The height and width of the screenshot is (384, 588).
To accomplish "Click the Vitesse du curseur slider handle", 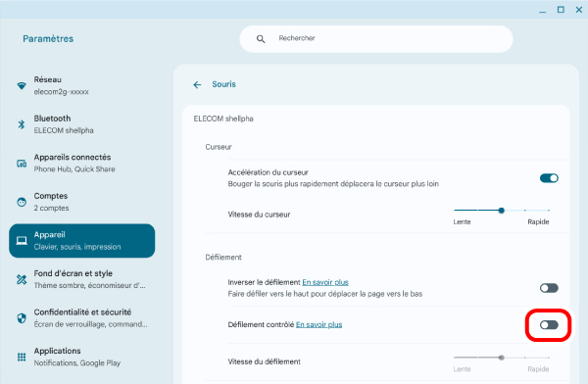I will (502, 211).
